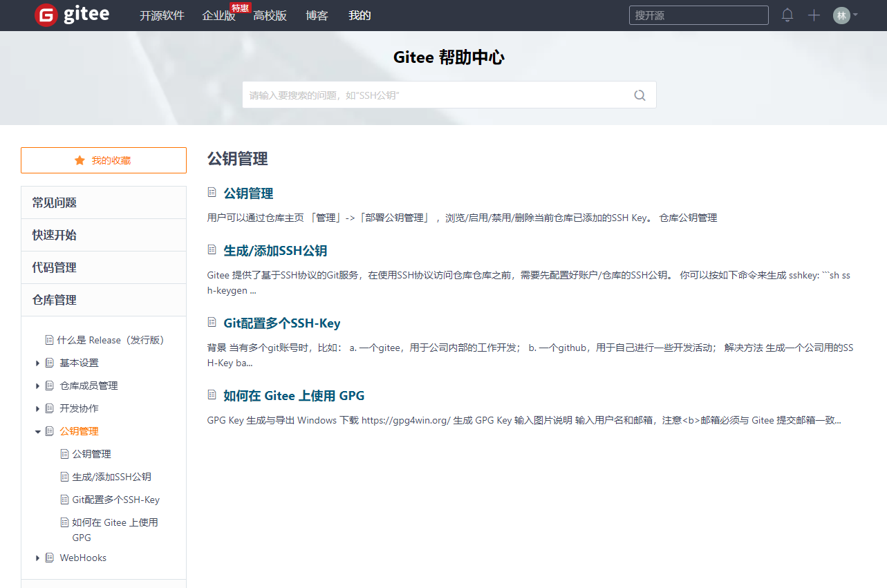887x588 pixels.
Task: Select the 开发协作 tree item
Action: pyautogui.click(x=79, y=408)
